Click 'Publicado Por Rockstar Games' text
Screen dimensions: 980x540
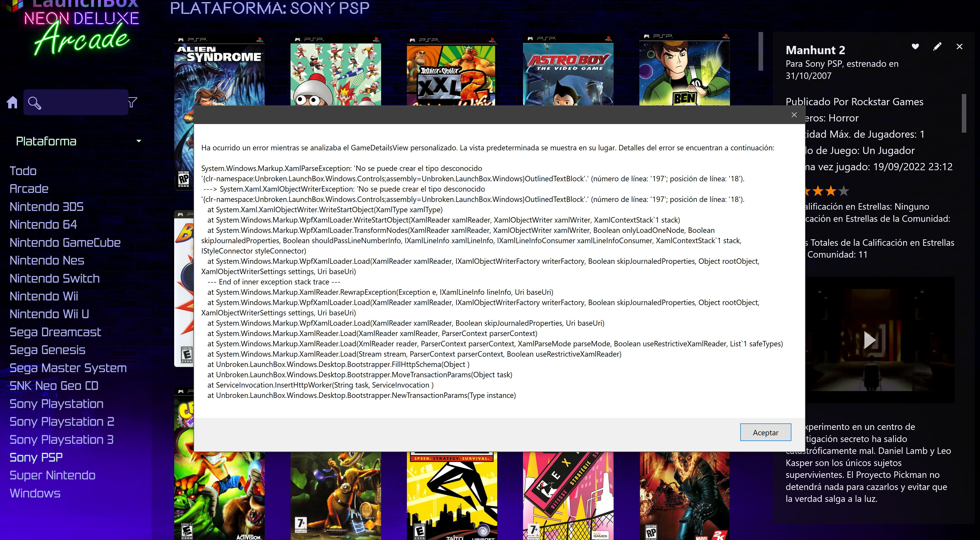[x=854, y=102]
